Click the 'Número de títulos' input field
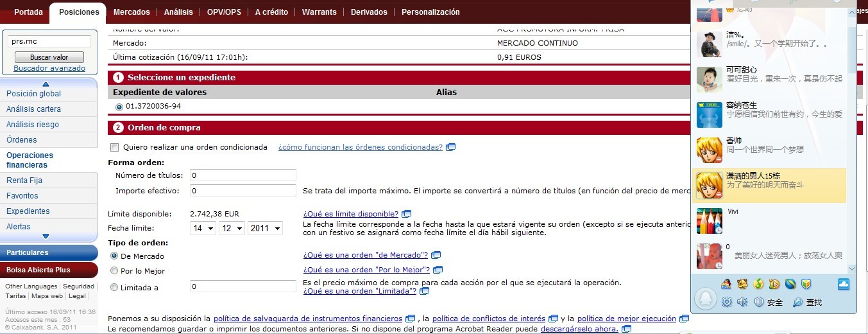This screenshot has height=334, width=868. [243, 175]
